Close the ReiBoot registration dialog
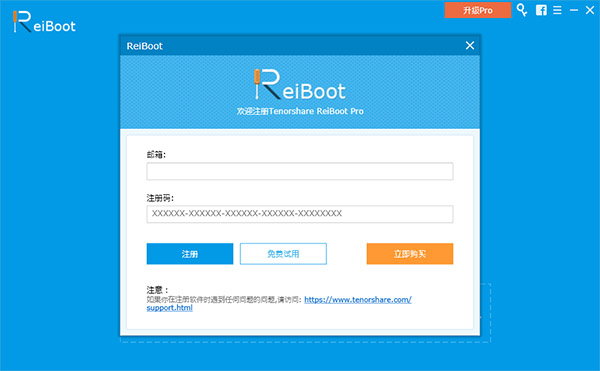 point(470,46)
